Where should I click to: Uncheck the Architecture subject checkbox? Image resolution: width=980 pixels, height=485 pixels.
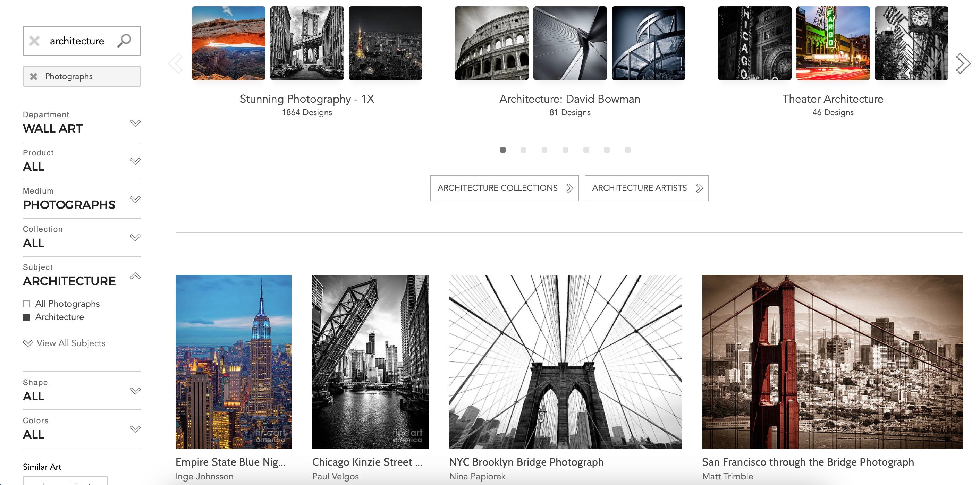[26, 316]
